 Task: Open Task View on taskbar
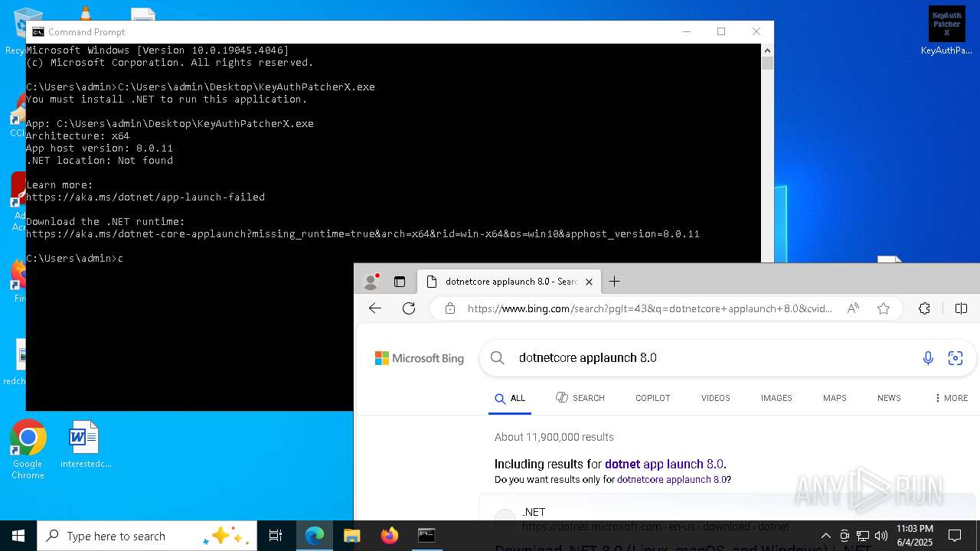[x=276, y=536]
